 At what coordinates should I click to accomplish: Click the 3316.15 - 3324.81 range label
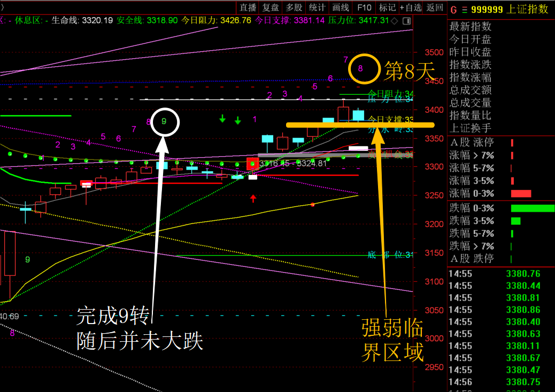[x=293, y=163]
